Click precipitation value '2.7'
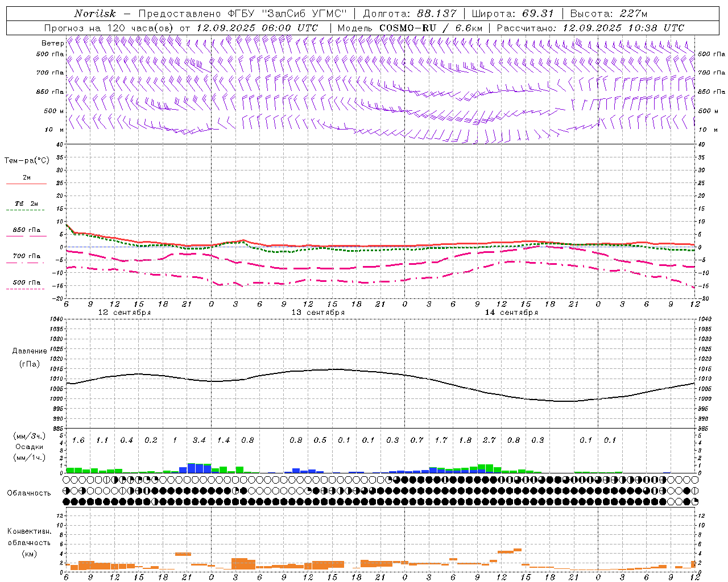 pyautogui.click(x=489, y=440)
